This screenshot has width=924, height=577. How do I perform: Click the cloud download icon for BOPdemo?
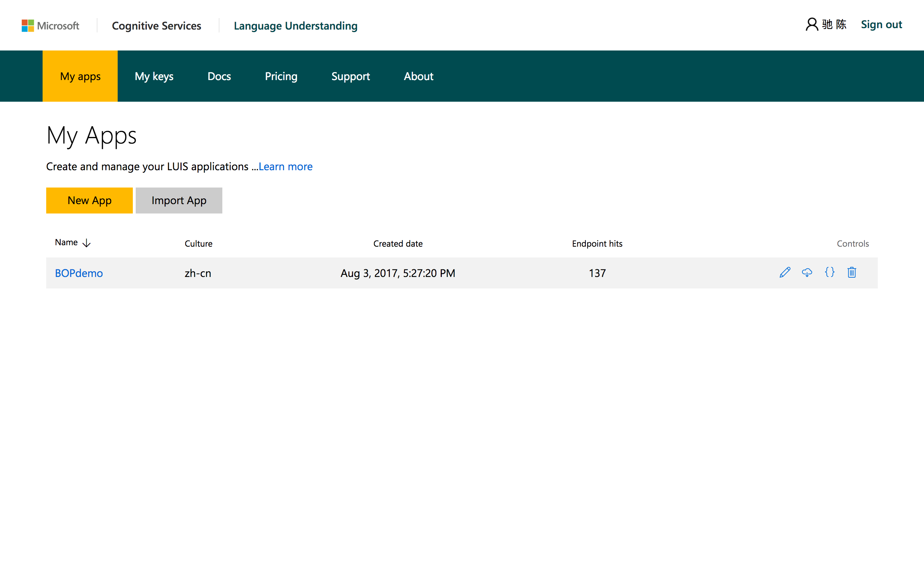807,273
